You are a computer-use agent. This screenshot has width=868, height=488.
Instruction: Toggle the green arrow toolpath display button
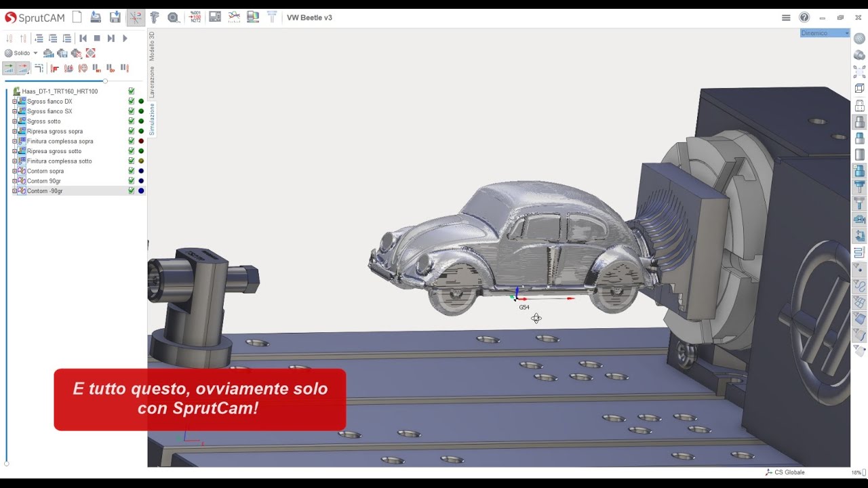coord(9,68)
